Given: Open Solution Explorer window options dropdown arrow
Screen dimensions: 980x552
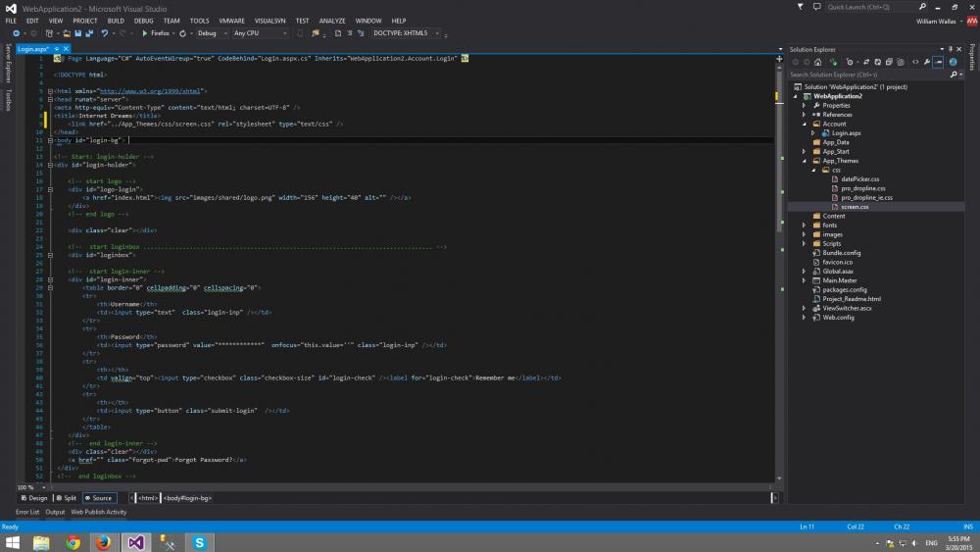Looking at the screenshot, I should 942,49.
